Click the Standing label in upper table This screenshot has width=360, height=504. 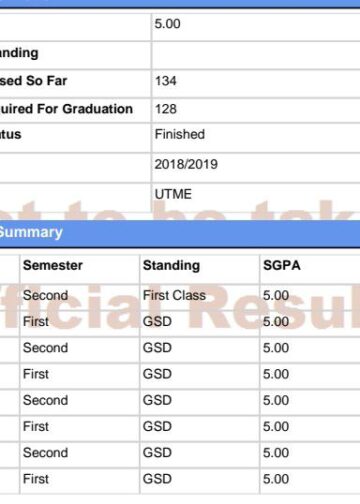click(x=19, y=53)
